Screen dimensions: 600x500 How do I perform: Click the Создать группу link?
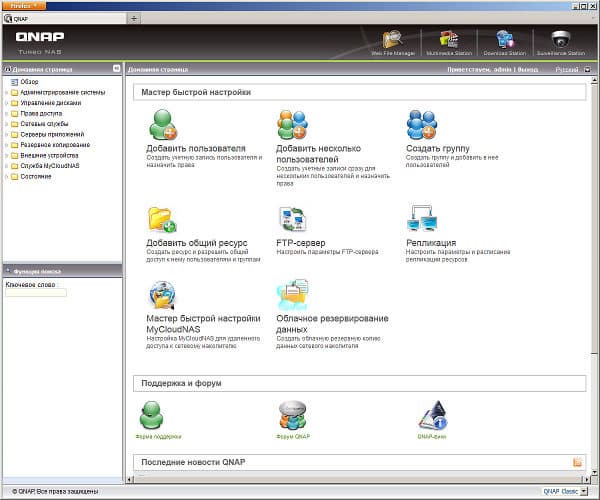pos(437,148)
